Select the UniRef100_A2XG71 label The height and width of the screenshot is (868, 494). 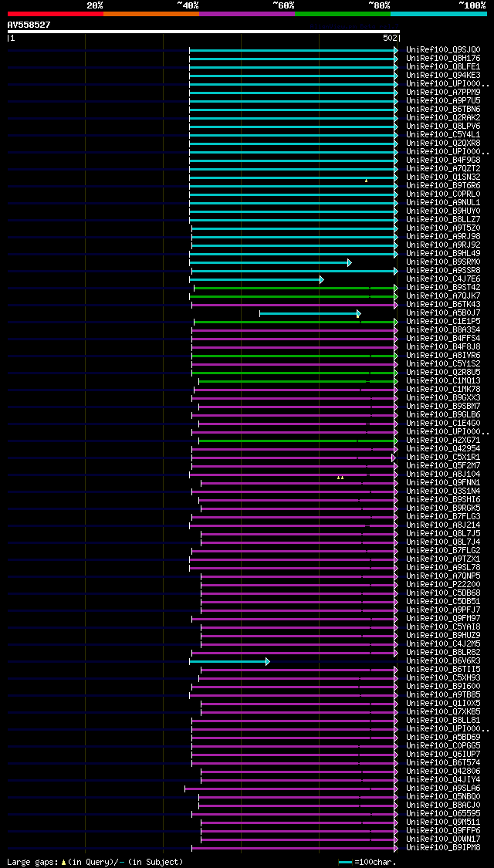click(443, 441)
